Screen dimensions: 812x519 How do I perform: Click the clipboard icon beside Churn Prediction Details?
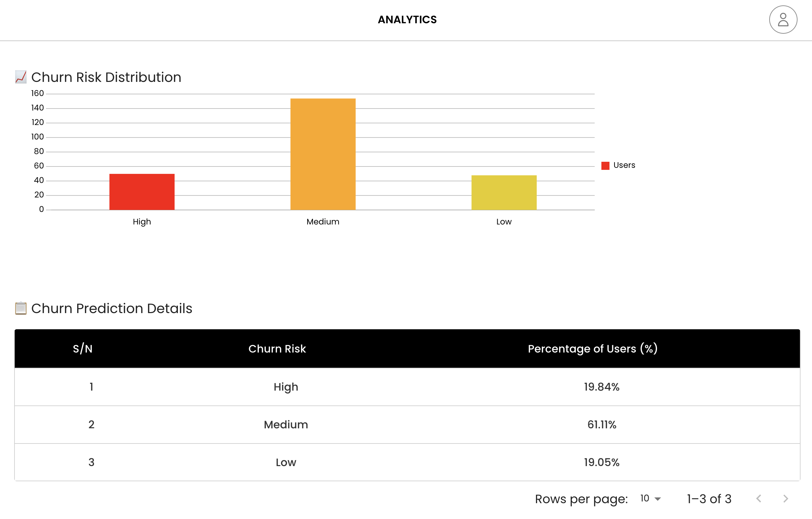[21, 308]
